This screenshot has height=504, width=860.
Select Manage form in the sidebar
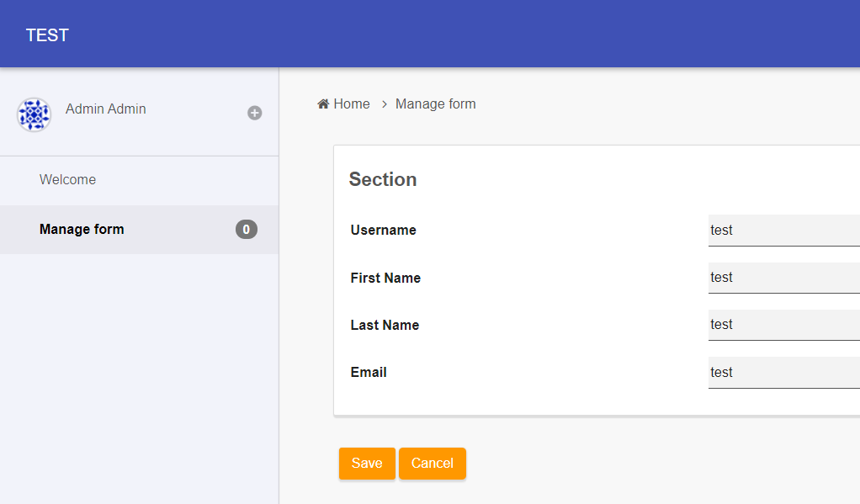coord(82,230)
